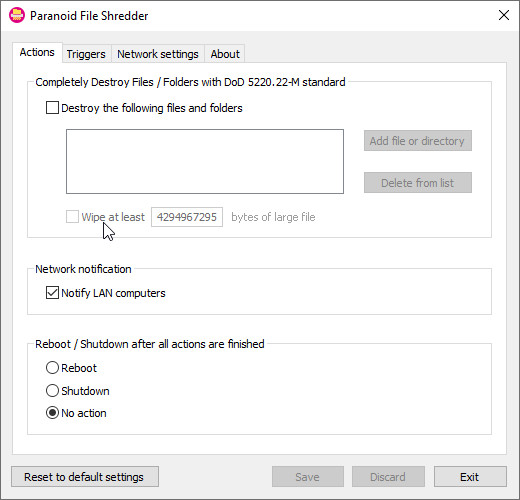The image size is (520, 500).
Task: Click Add file or directory button
Action: point(418,141)
